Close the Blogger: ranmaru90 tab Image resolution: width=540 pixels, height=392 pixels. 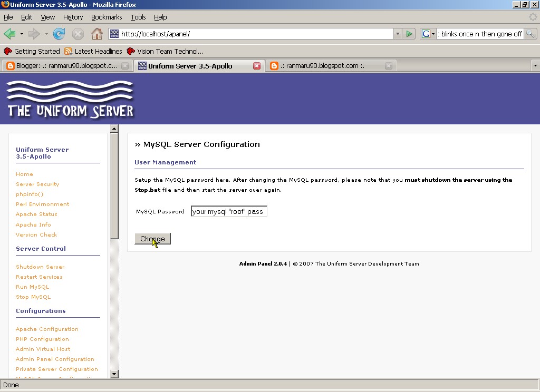click(x=125, y=66)
